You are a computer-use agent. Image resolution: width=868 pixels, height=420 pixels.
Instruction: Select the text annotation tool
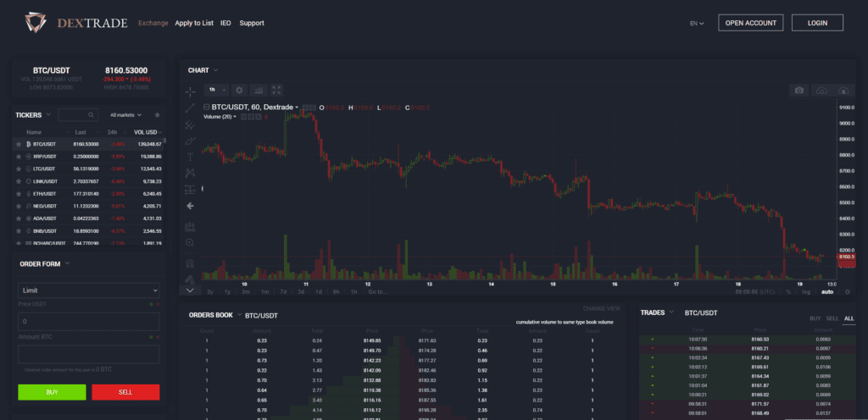coord(190,157)
